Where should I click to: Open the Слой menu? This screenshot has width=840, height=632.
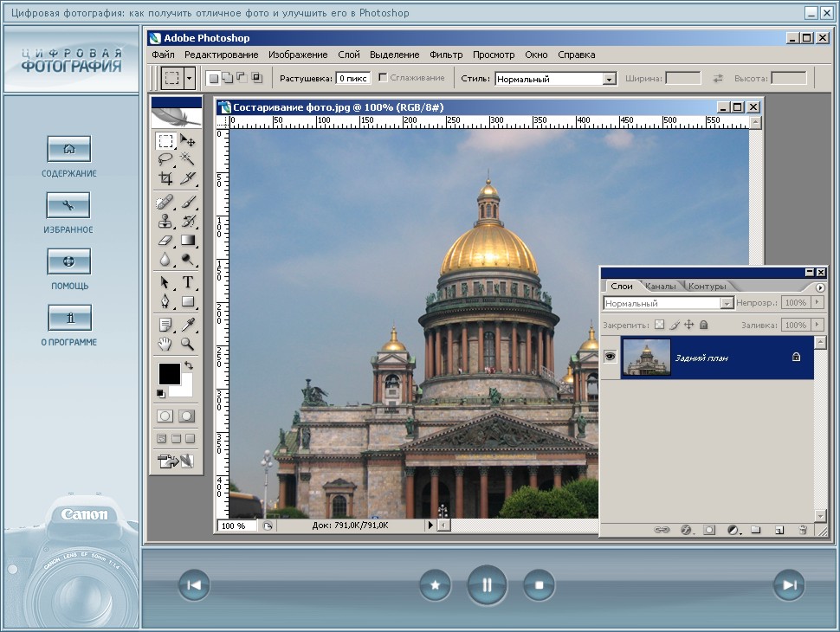(349, 55)
